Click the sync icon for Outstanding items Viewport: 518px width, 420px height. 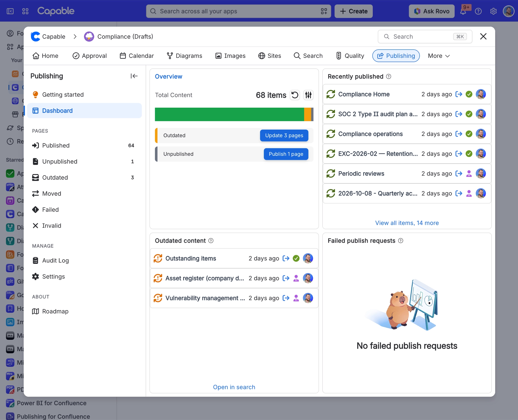(x=158, y=258)
